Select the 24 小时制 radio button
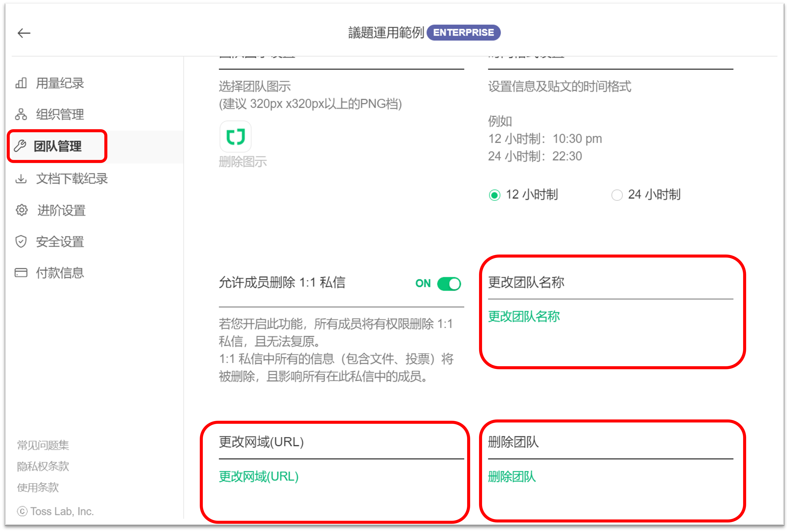Screen dimensions: 789x532 [617, 195]
